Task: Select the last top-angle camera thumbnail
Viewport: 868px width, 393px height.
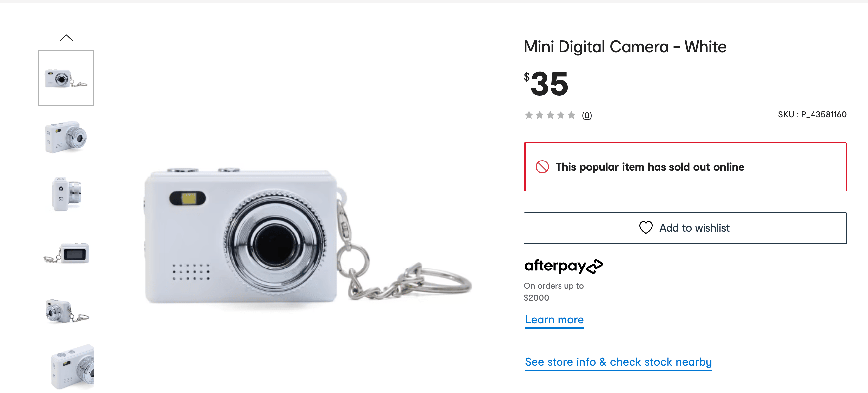Action: pyautogui.click(x=71, y=367)
